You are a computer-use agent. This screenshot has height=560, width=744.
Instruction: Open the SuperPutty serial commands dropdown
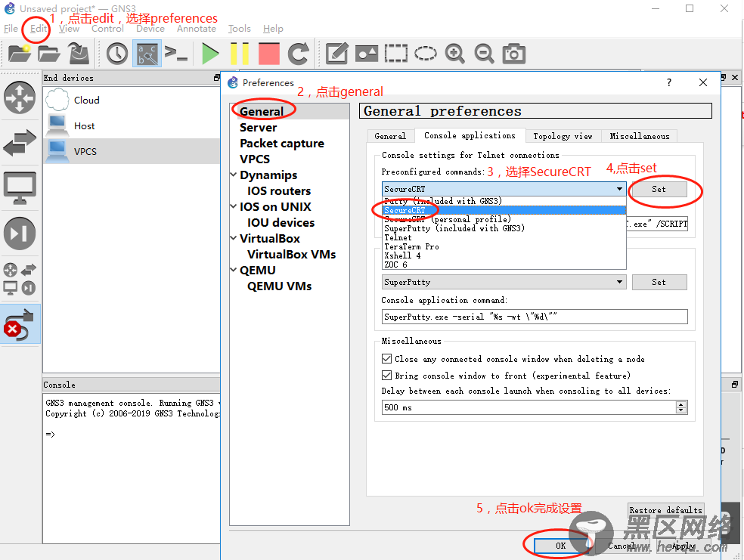click(x=504, y=282)
